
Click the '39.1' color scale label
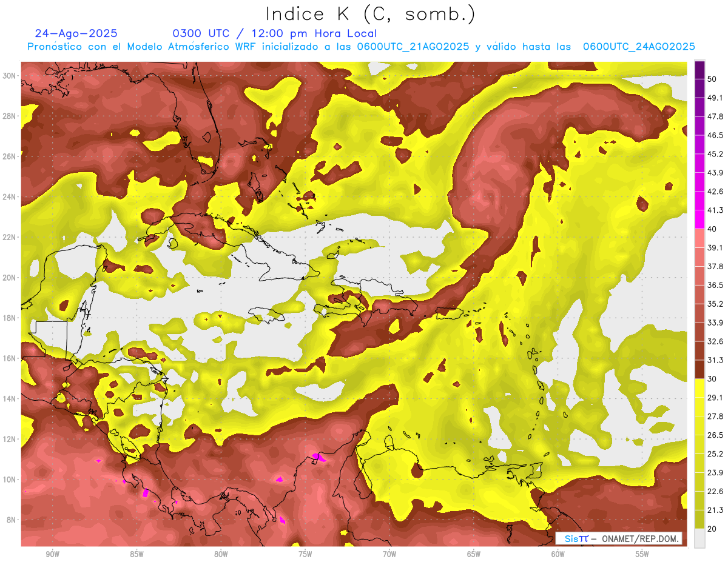coord(715,247)
